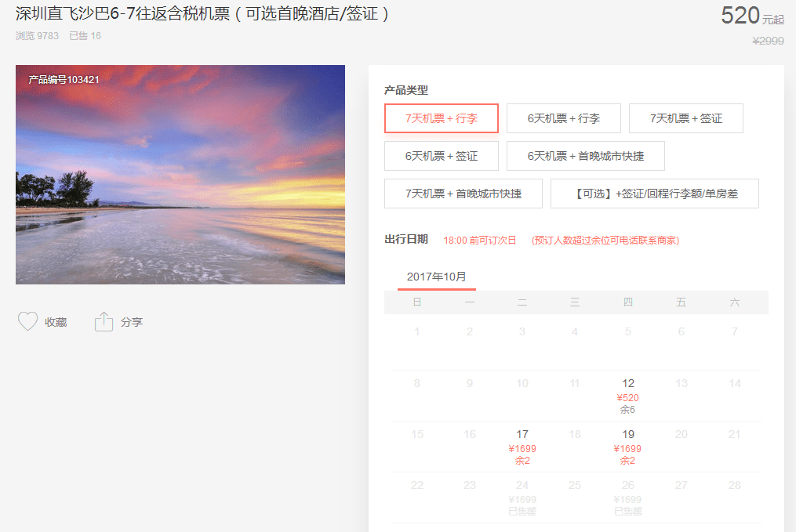This screenshot has height=532, width=796.
Task: Select 6天机票+签证 product type
Action: pos(442,156)
